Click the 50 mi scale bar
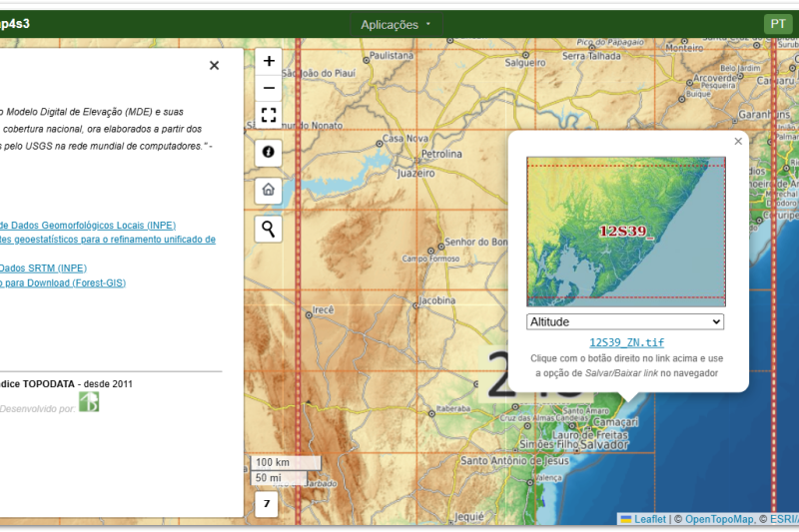This screenshot has height=532, width=799. (x=279, y=477)
